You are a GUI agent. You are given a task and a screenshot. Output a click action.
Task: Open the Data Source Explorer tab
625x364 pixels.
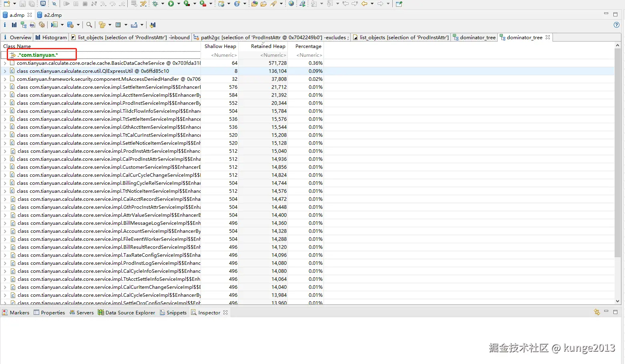(x=127, y=312)
